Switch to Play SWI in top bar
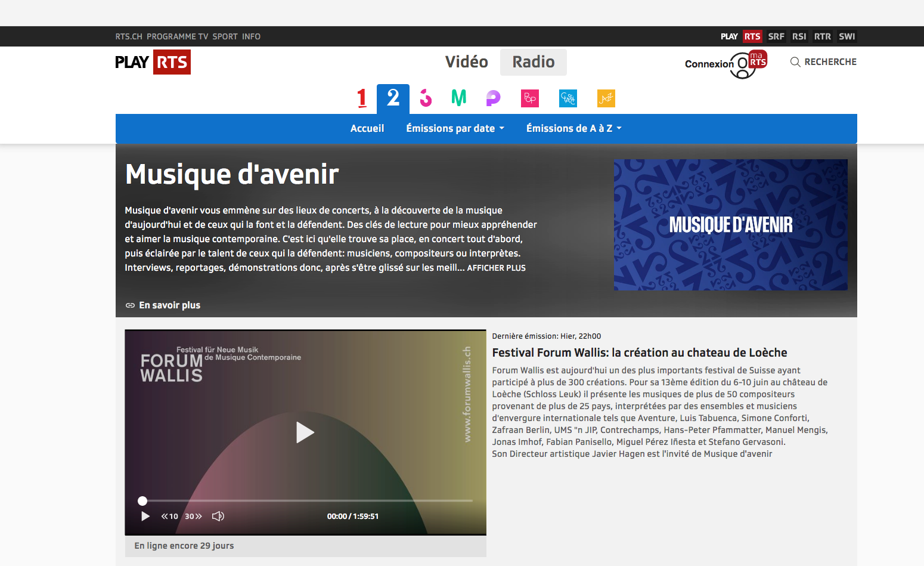This screenshot has height=566, width=924. [847, 36]
